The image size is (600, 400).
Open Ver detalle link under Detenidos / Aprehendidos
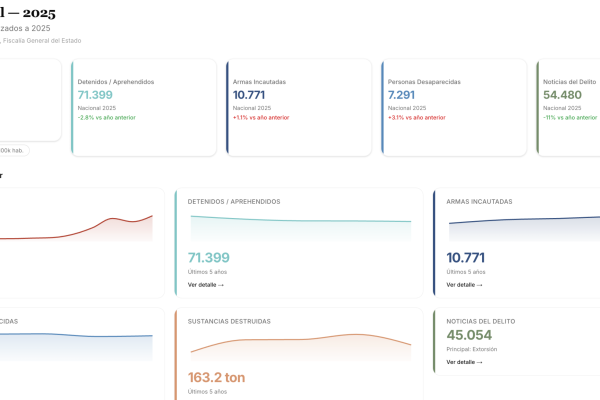[205, 285]
